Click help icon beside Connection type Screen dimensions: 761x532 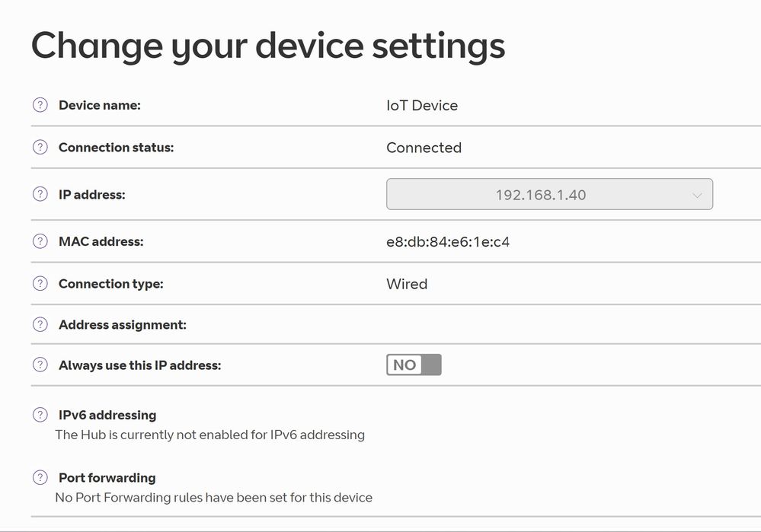40,283
